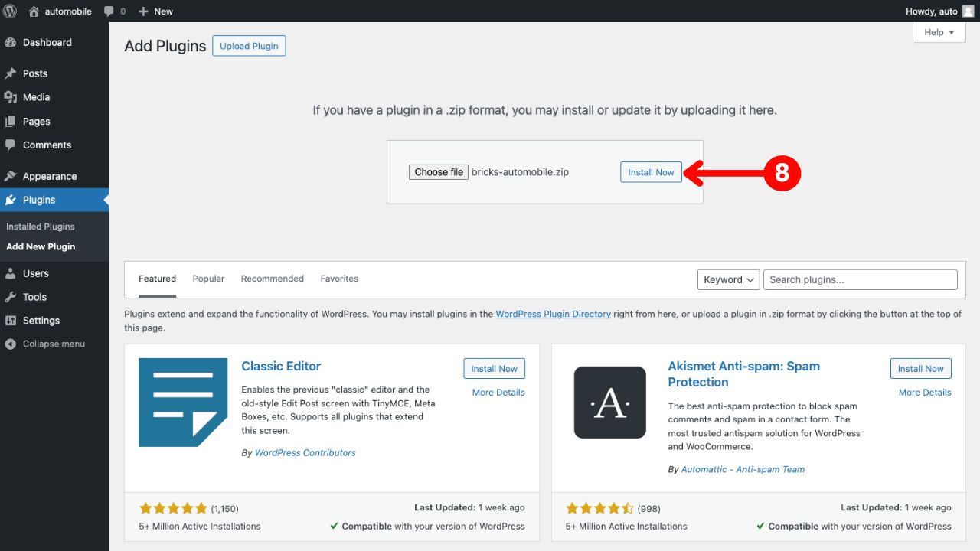Viewport: 980px width, 551px height.
Task: Open the WordPress logo menu
Action: [x=11, y=11]
